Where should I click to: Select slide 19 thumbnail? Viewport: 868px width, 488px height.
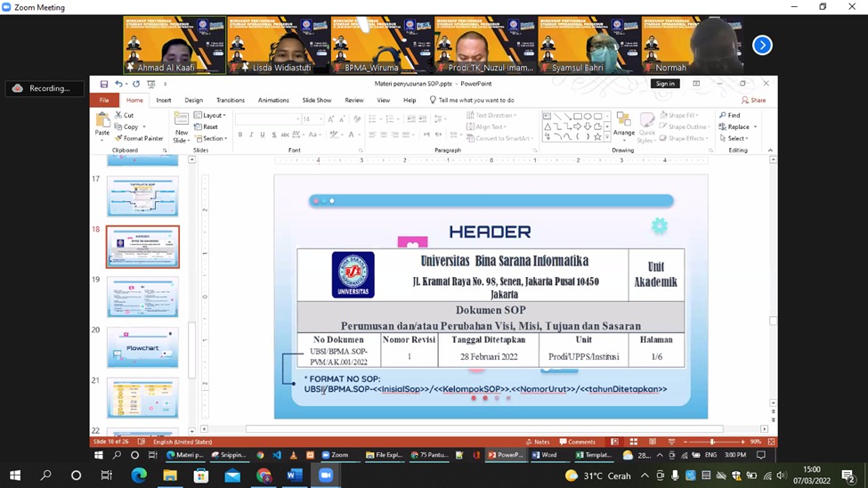pyautogui.click(x=142, y=297)
